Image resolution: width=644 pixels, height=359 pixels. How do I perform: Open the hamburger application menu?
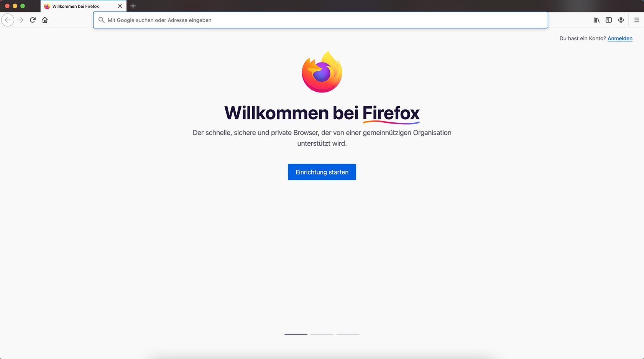pyautogui.click(x=636, y=20)
